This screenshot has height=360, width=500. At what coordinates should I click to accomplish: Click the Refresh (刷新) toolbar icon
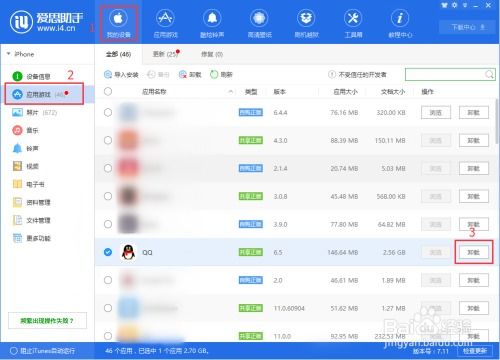[x=221, y=74]
